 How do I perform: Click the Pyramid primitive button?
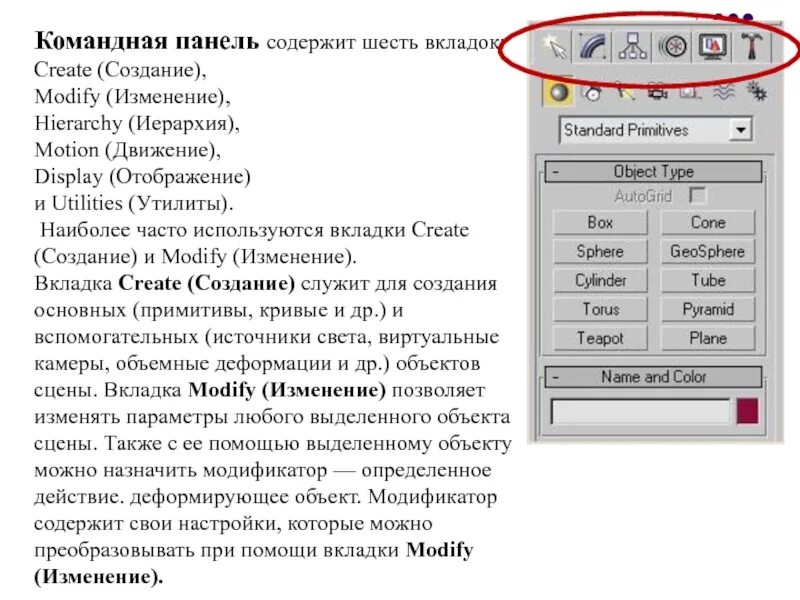(x=708, y=309)
